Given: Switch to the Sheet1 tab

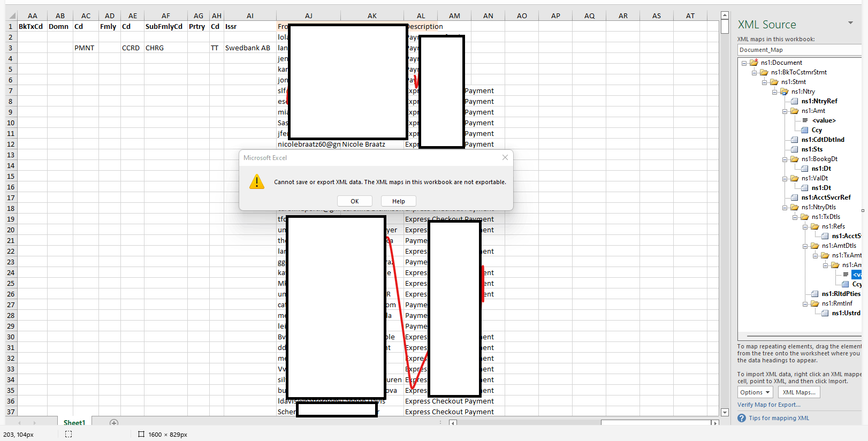Looking at the screenshot, I should tap(74, 423).
